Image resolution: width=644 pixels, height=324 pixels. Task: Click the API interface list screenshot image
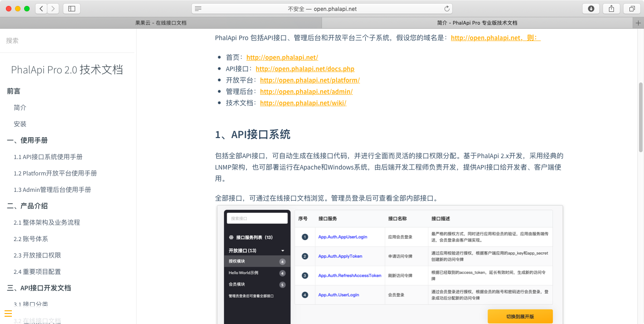(x=390, y=265)
